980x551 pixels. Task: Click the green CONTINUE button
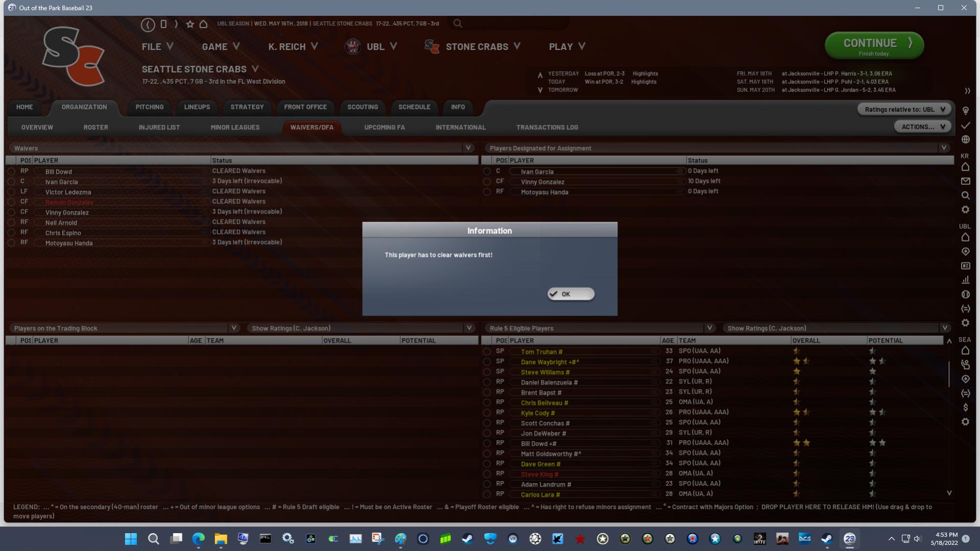tap(874, 45)
